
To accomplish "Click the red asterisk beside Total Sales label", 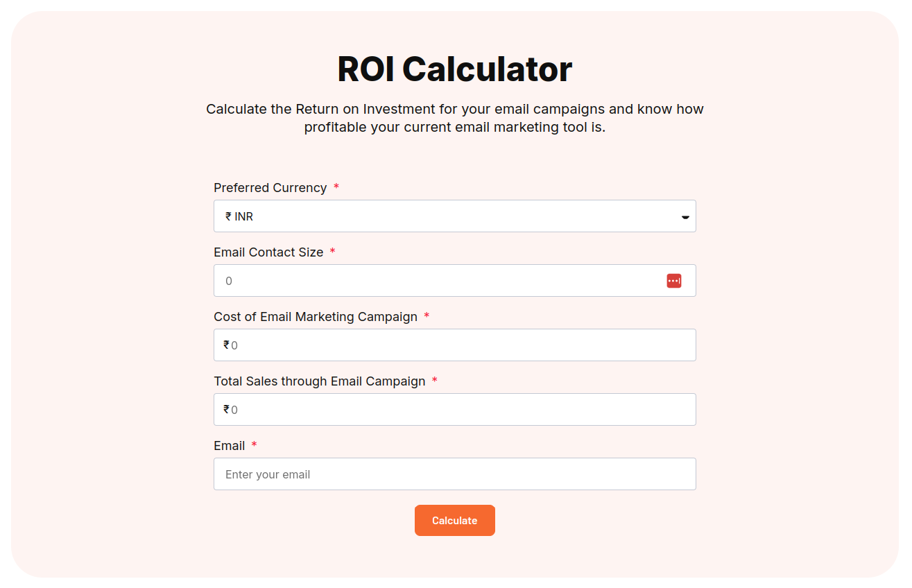I will tap(435, 380).
